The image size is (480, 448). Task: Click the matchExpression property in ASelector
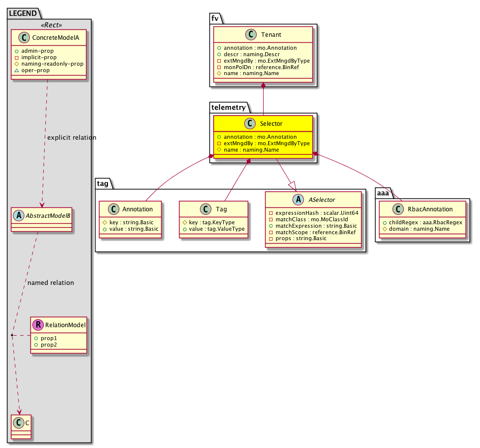(x=313, y=226)
